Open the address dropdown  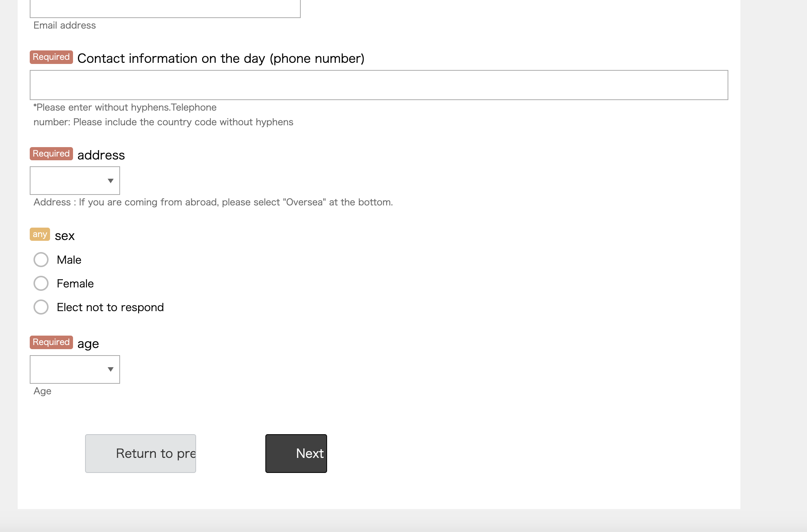point(75,181)
